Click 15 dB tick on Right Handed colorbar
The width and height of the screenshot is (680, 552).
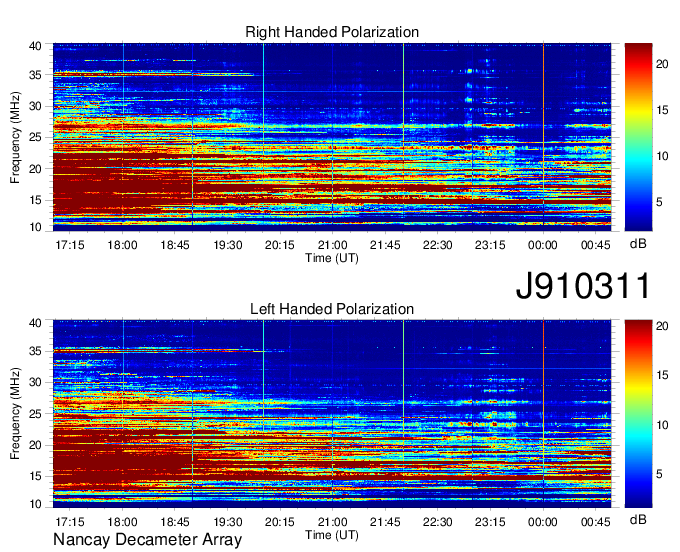[662, 110]
